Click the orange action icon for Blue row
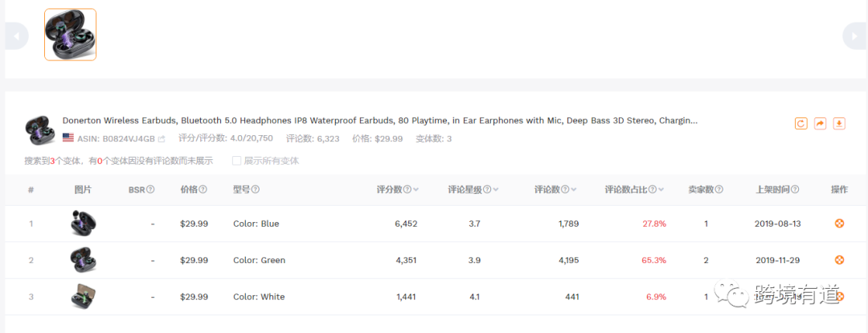The image size is (868, 333). tap(839, 224)
